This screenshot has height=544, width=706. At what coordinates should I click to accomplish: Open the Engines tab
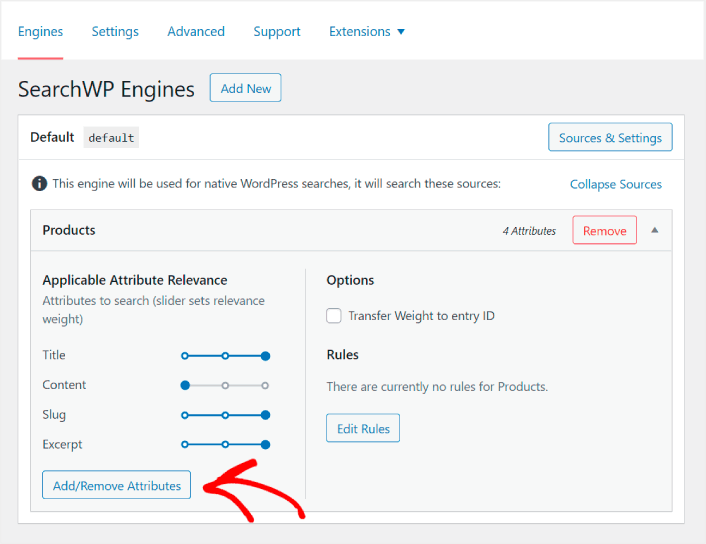click(41, 32)
